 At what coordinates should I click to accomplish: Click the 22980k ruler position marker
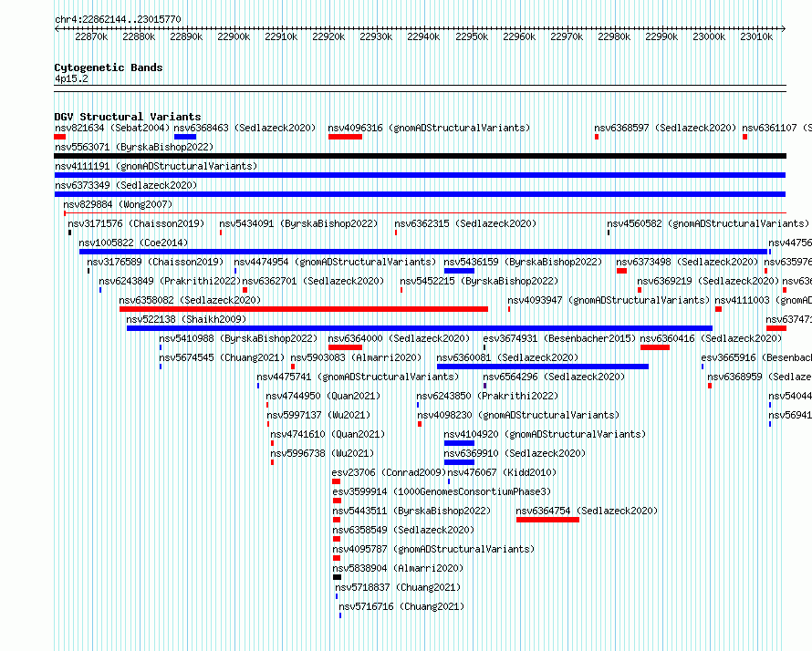(x=614, y=36)
